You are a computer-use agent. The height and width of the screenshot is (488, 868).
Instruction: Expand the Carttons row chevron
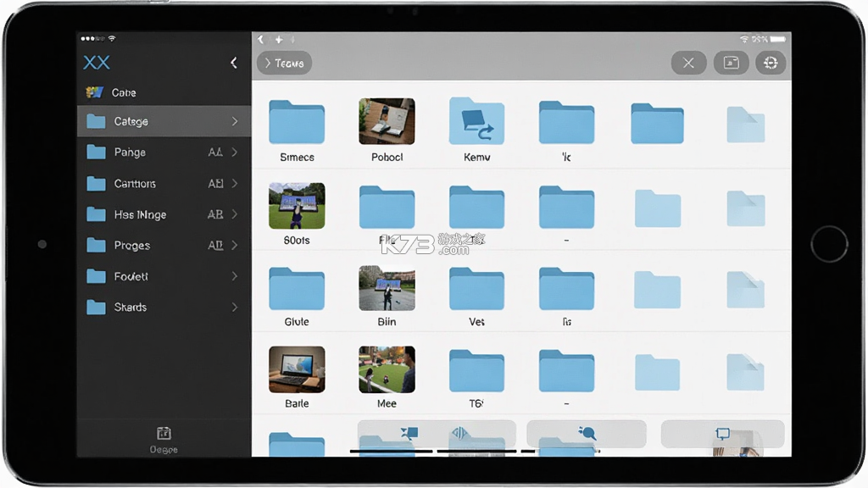235,183
